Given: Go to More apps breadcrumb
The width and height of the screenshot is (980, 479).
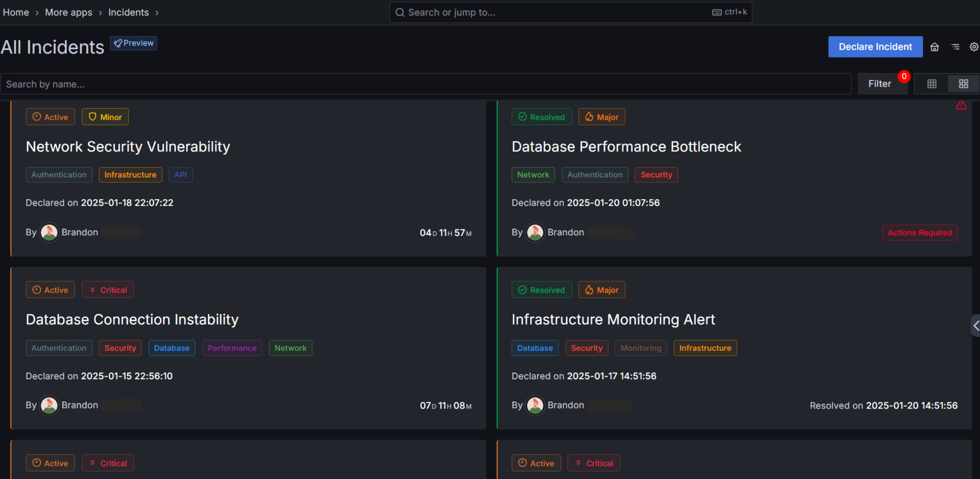Looking at the screenshot, I should 69,12.
